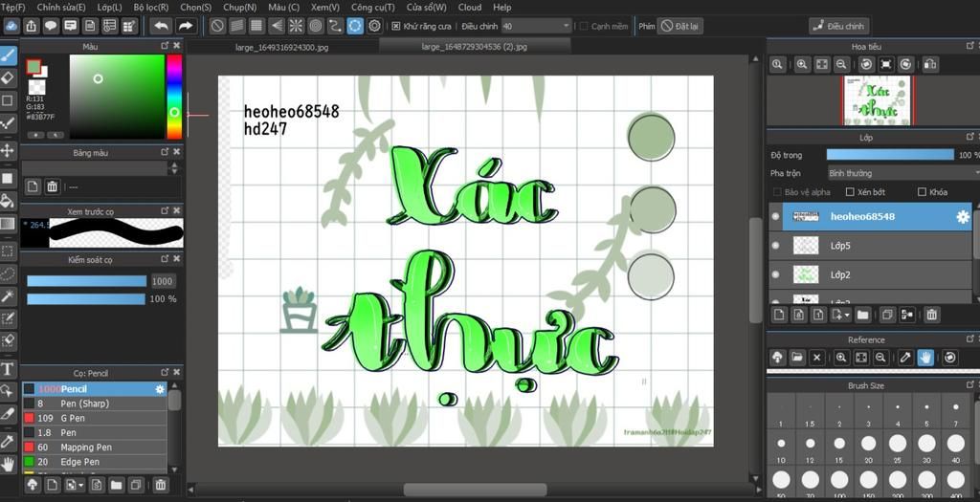Zoom in on the Navigator panel
The height and width of the screenshot is (502, 980).
click(x=802, y=64)
